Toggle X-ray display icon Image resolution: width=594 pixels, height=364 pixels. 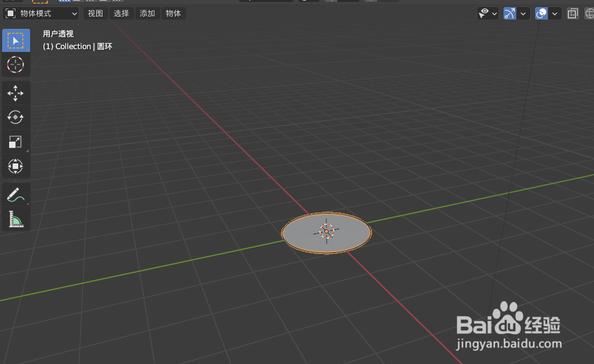[x=573, y=13]
